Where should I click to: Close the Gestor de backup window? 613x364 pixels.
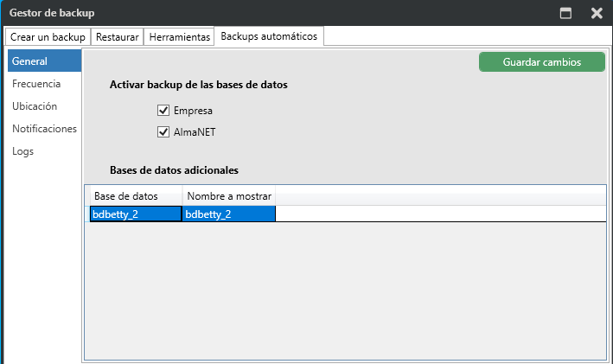(x=597, y=13)
